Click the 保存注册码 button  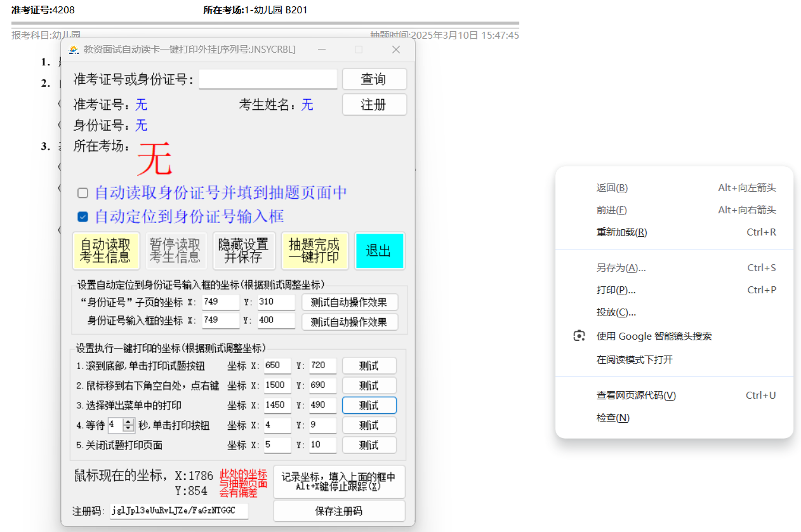pyautogui.click(x=339, y=510)
